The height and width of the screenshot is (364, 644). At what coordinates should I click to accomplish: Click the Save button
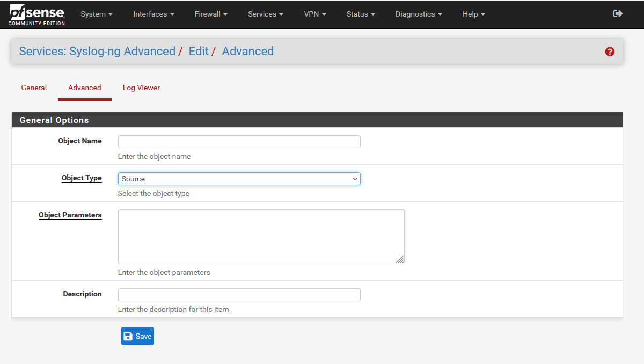137,336
